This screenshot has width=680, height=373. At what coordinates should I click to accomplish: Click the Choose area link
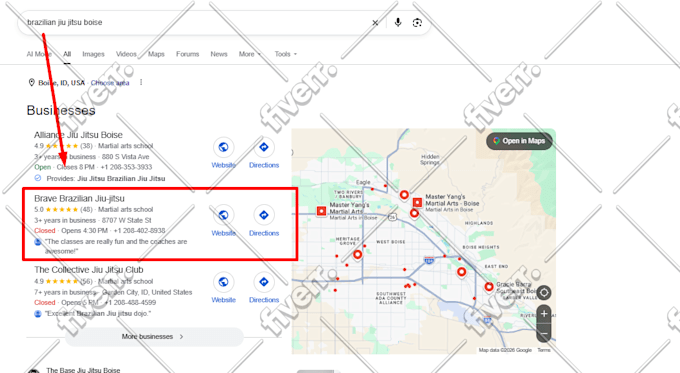coord(110,83)
